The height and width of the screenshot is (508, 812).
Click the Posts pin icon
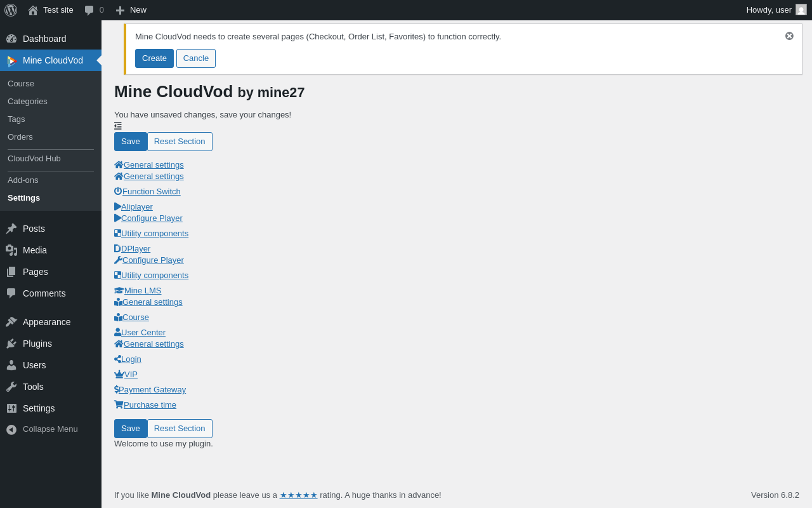tap(11, 229)
